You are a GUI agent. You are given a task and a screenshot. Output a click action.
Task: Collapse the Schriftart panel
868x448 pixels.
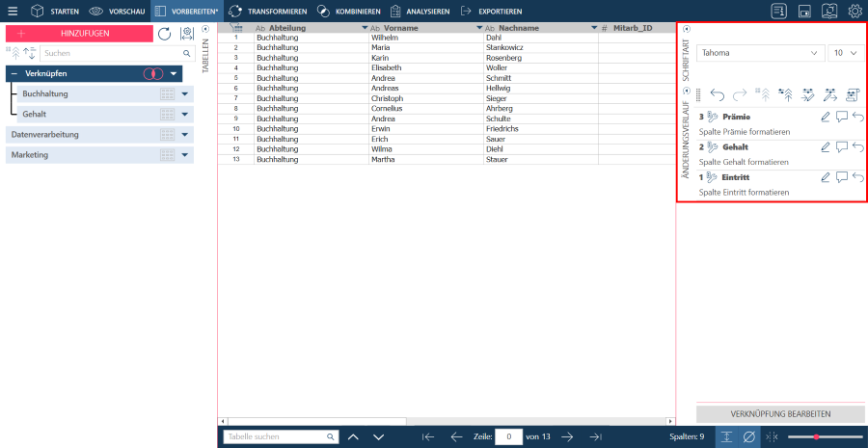(x=687, y=29)
